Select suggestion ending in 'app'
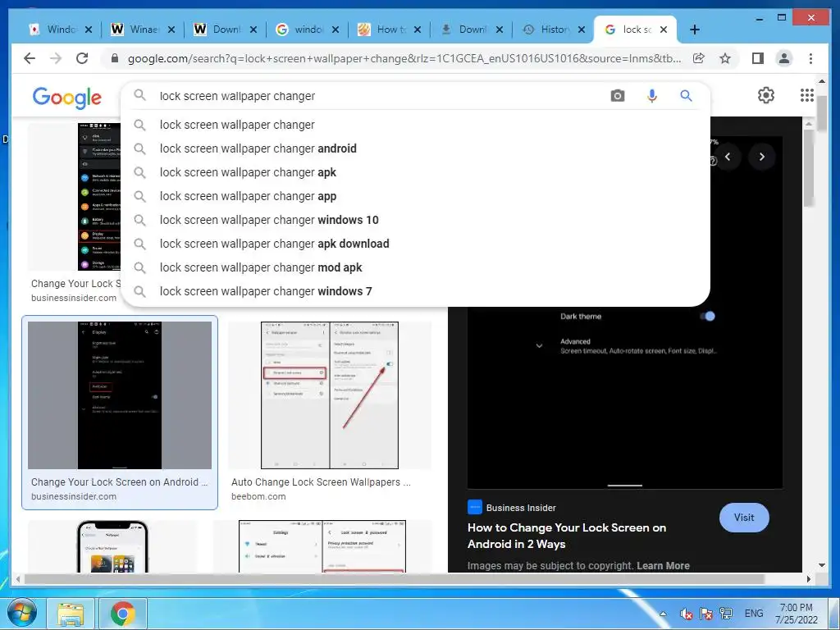840x630 pixels. [416, 196]
